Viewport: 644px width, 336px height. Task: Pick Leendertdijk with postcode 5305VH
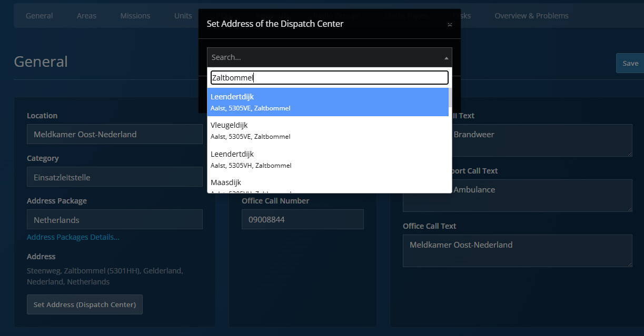point(328,159)
